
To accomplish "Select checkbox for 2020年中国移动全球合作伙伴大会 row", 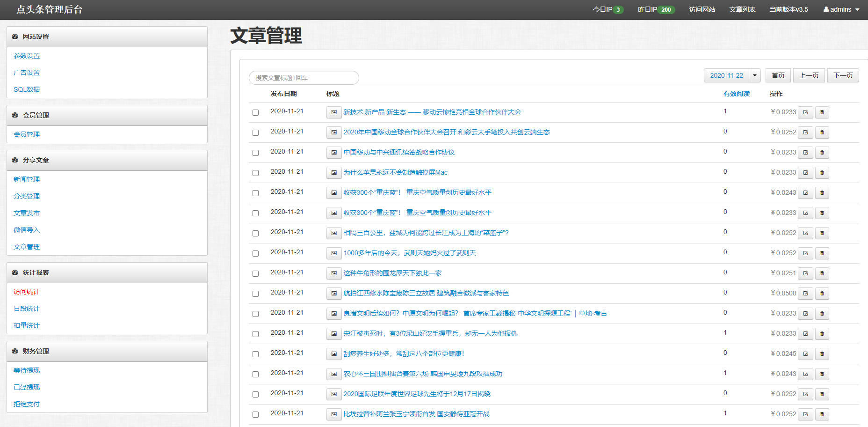I will 255,133.
